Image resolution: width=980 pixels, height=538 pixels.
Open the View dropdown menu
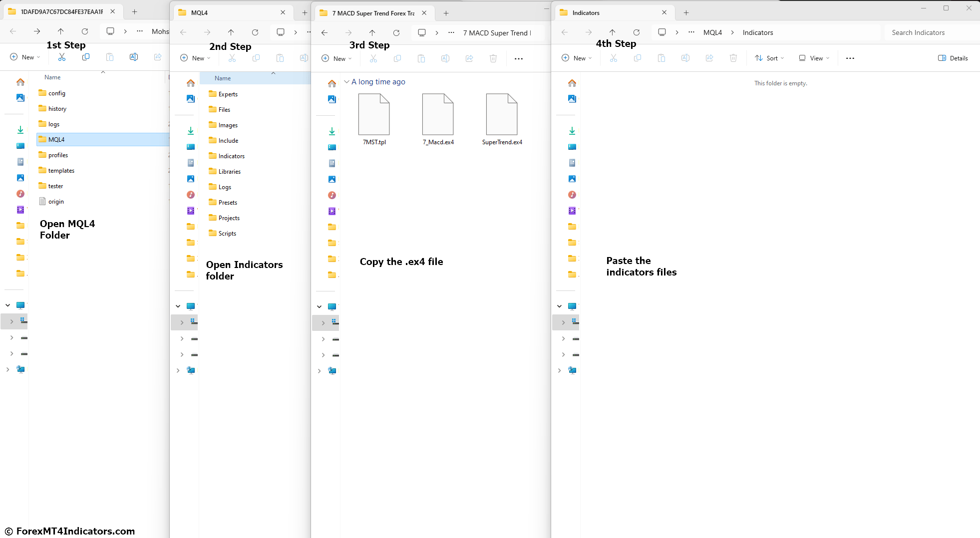pyautogui.click(x=814, y=58)
